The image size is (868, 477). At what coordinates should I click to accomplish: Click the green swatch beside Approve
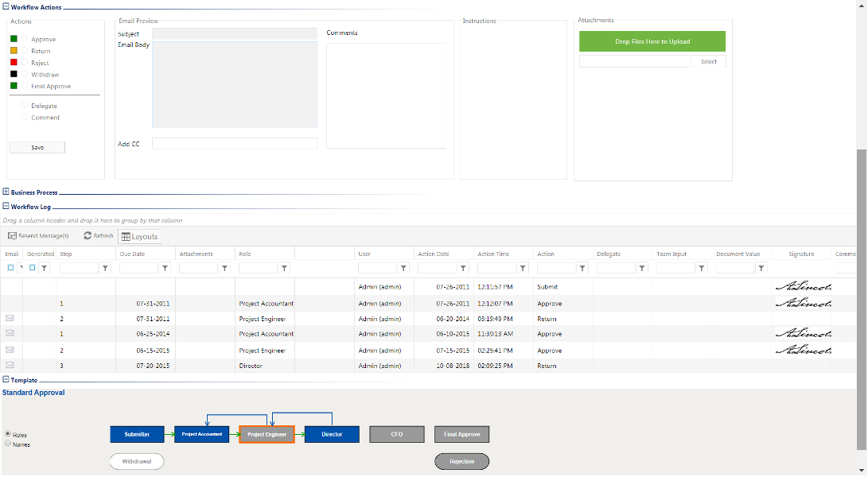(14, 39)
